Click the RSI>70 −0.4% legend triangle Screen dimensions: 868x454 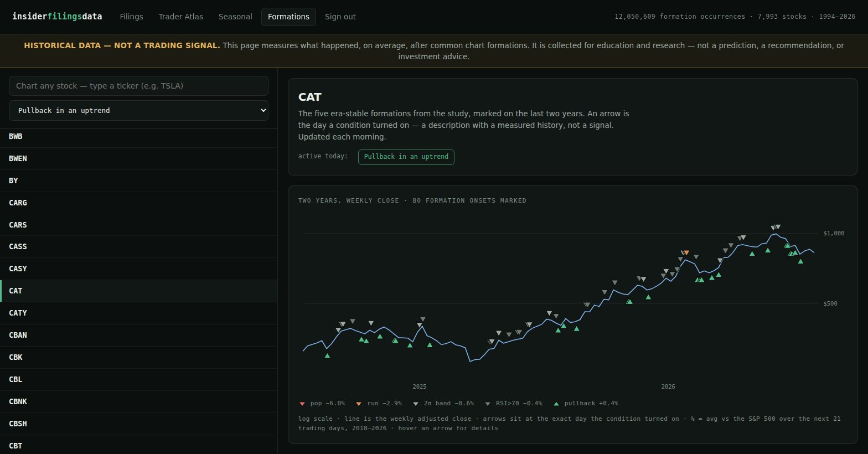(488, 404)
